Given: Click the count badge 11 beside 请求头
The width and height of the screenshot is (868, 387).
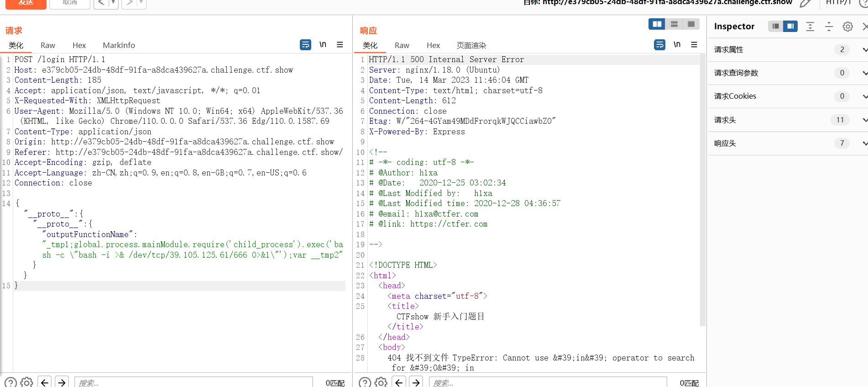Looking at the screenshot, I should pyautogui.click(x=840, y=120).
